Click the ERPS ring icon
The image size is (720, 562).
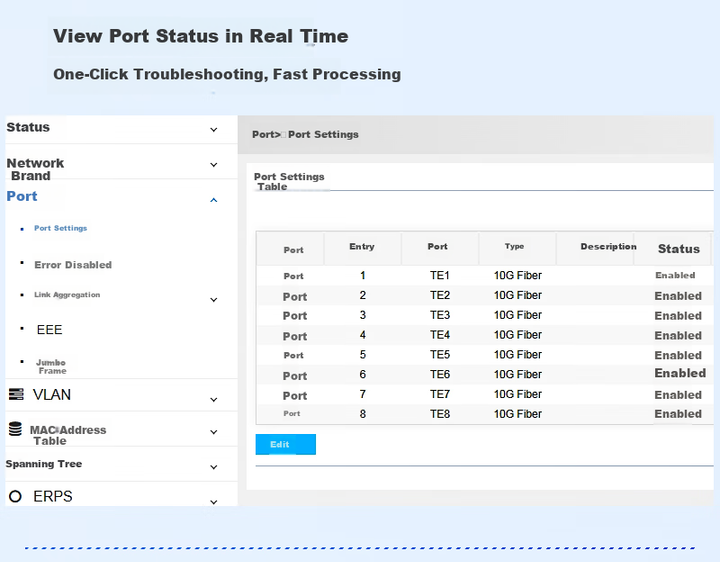[x=15, y=496]
